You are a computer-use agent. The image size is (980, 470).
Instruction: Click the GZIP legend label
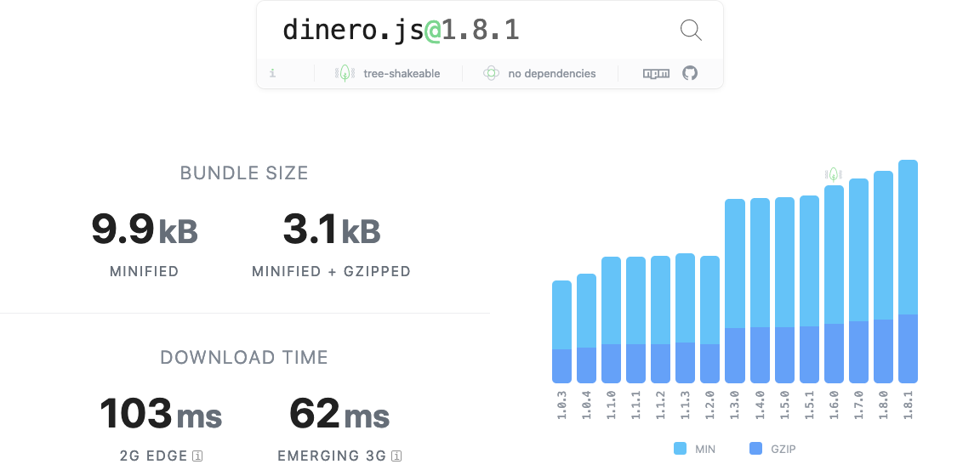pos(783,449)
